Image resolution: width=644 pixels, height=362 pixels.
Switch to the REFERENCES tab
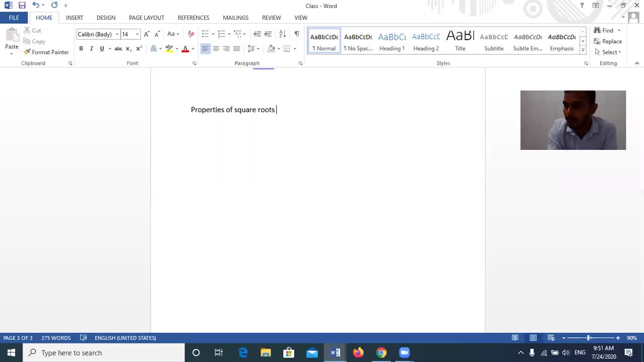(193, 18)
